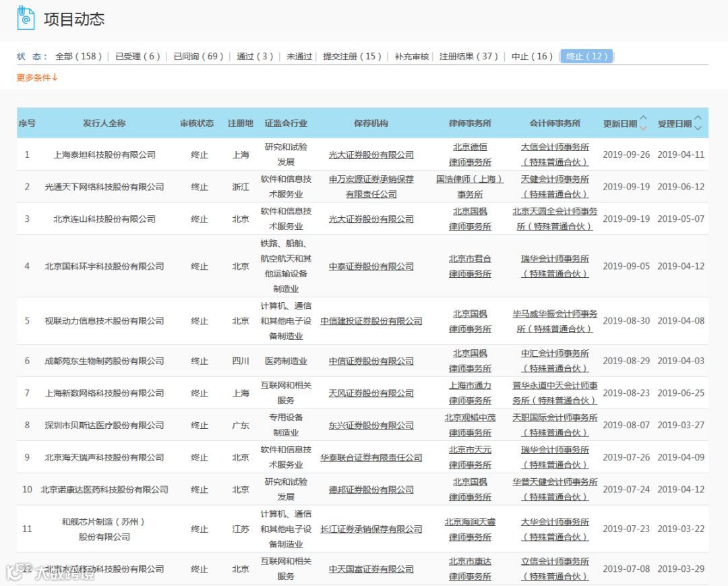The width and height of the screenshot is (728, 586).
Task: Select the 提交注册 (15) status filter
Action: click(x=353, y=56)
